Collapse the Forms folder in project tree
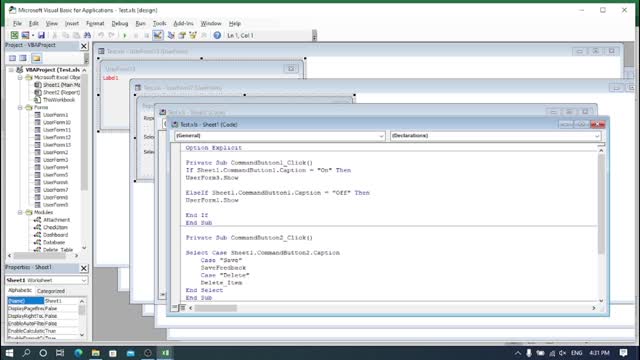Image resolution: width=640 pixels, height=360 pixels. pyautogui.click(x=20, y=107)
